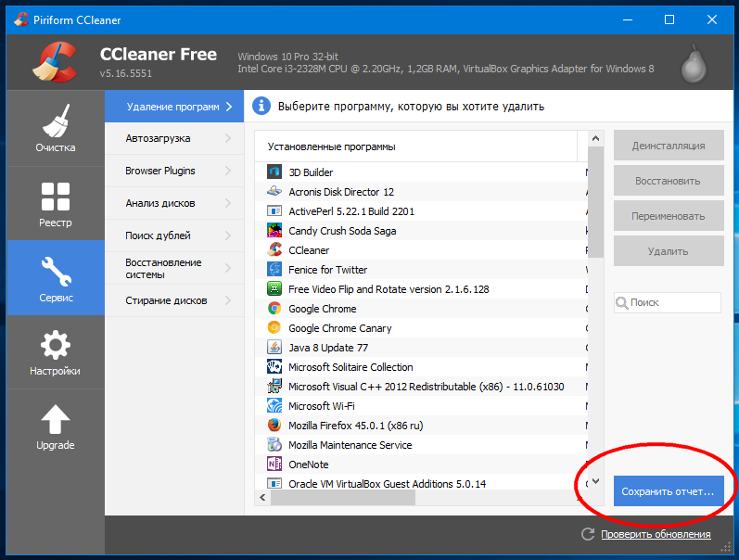Click the refresh icon near updates link
739x560 pixels.
[588, 534]
